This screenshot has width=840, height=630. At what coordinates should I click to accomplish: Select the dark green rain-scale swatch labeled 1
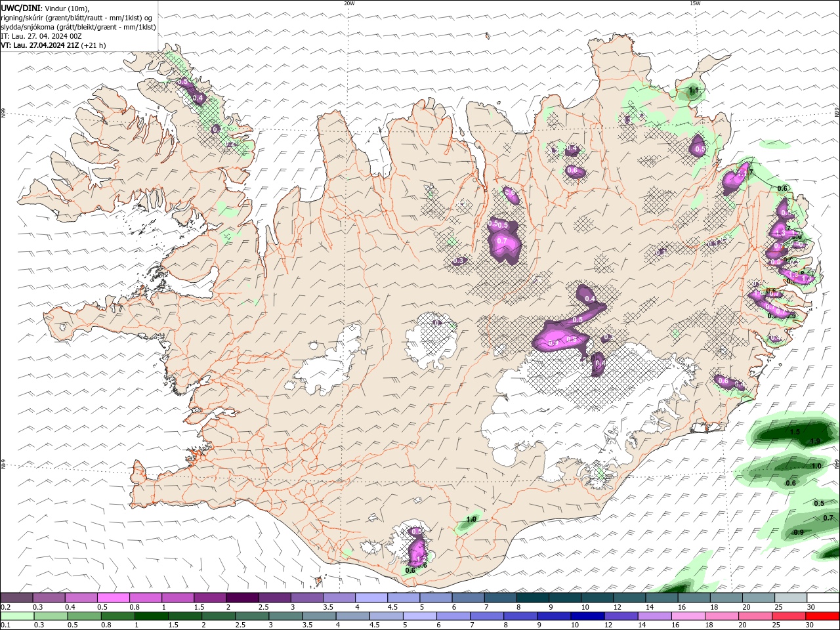[151, 616]
